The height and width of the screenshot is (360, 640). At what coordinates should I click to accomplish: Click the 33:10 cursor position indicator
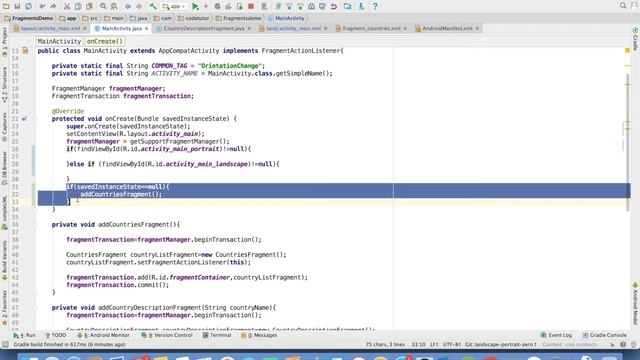[418, 344]
